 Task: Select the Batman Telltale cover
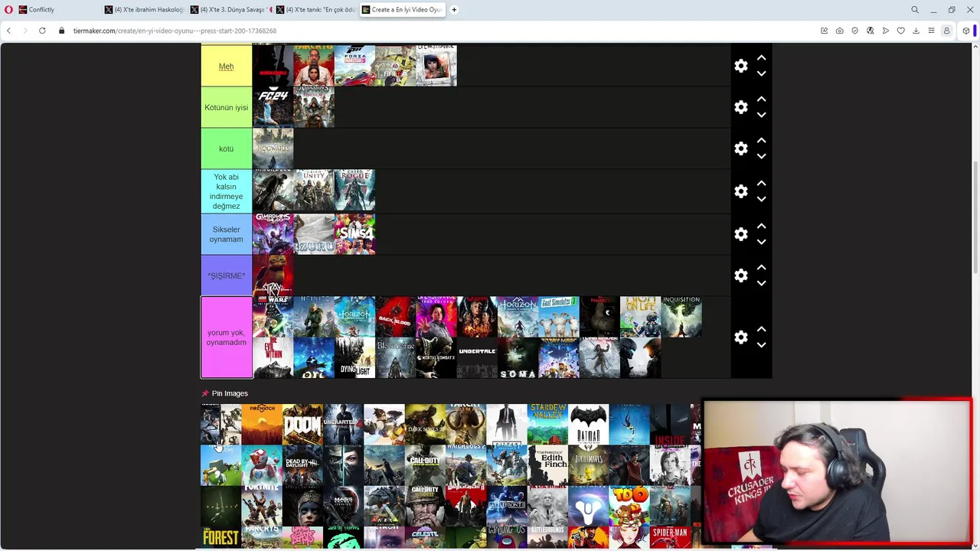click(588, 424)
